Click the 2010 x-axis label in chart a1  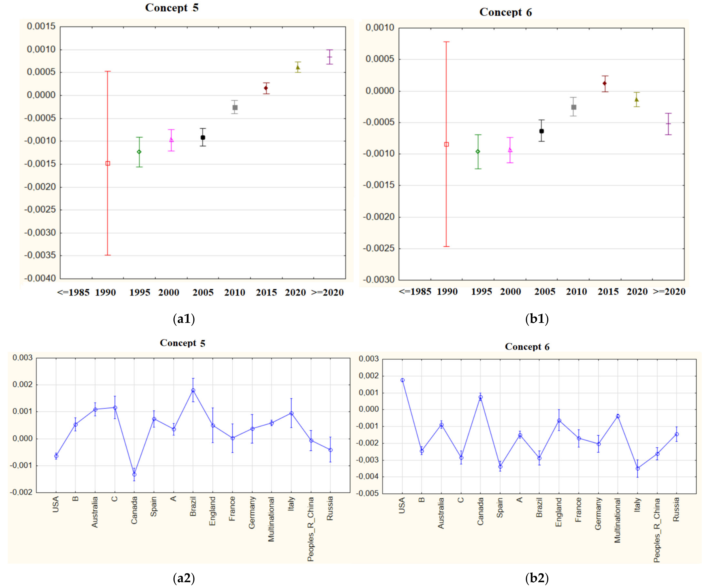[x=235, y=293]
